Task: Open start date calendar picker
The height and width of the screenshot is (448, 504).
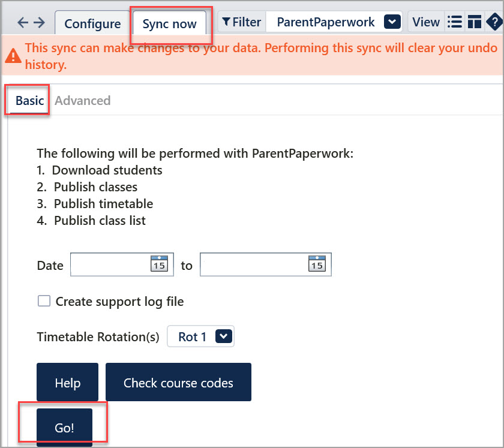Action: coord(159,264)
